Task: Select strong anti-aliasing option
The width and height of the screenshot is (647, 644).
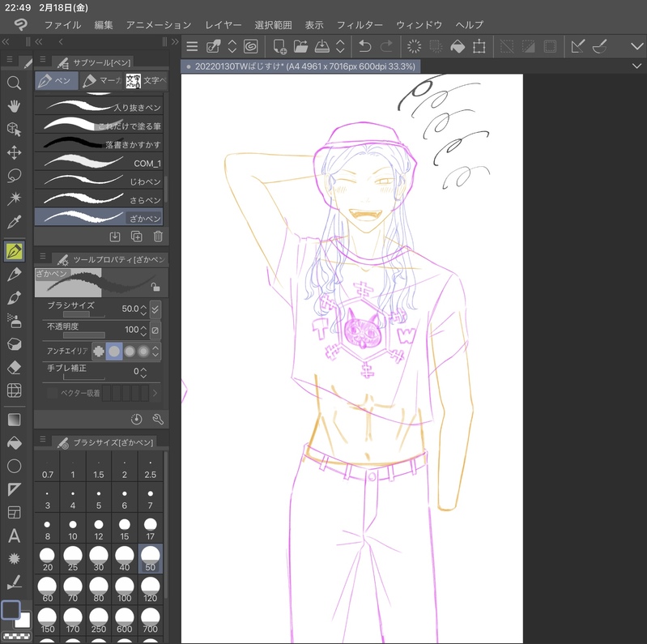Action: coord(143,351)
